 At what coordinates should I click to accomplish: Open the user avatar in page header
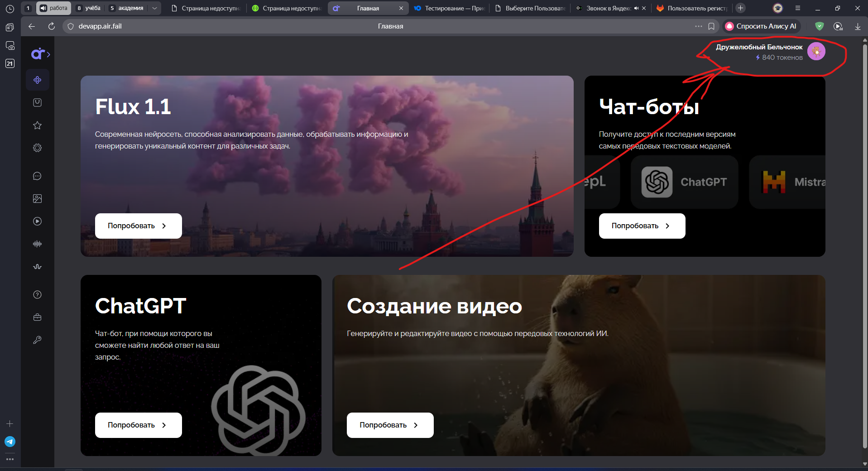(816, 52)
